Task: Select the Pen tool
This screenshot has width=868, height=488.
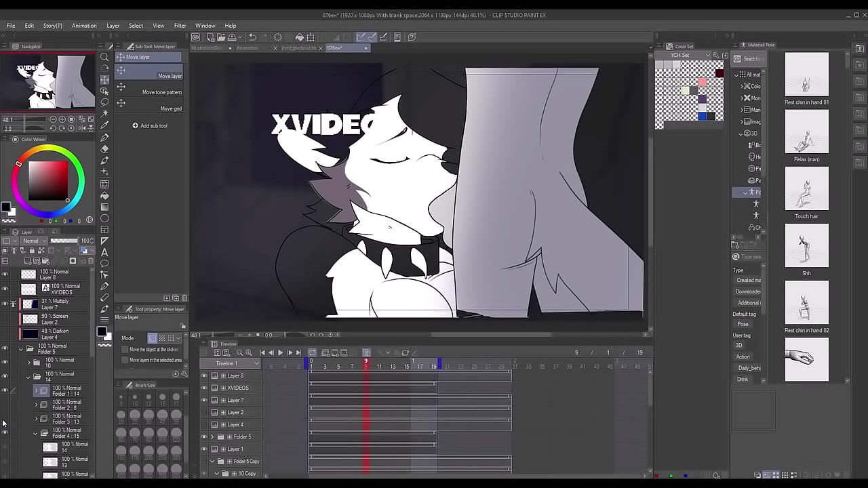Action: [104, 138]
